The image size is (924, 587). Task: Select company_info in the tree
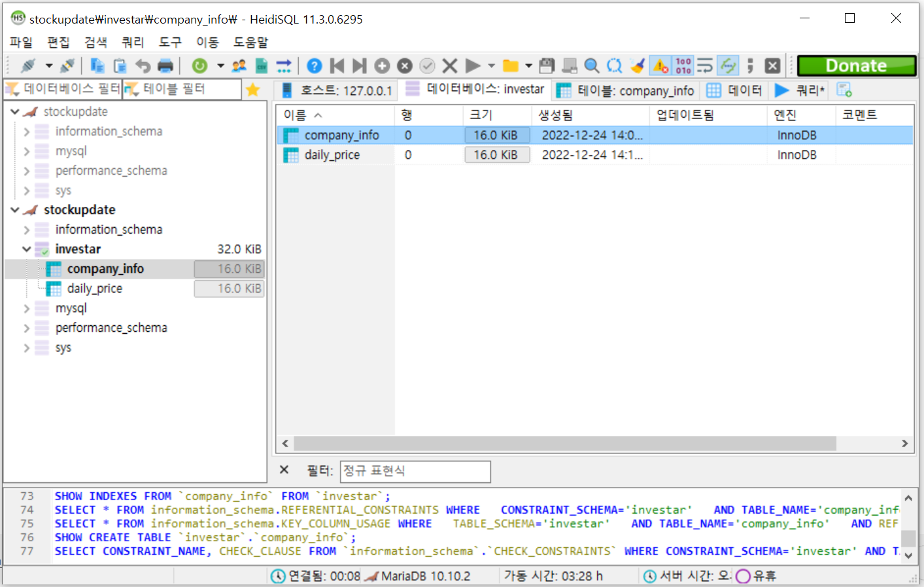[105, 269]
